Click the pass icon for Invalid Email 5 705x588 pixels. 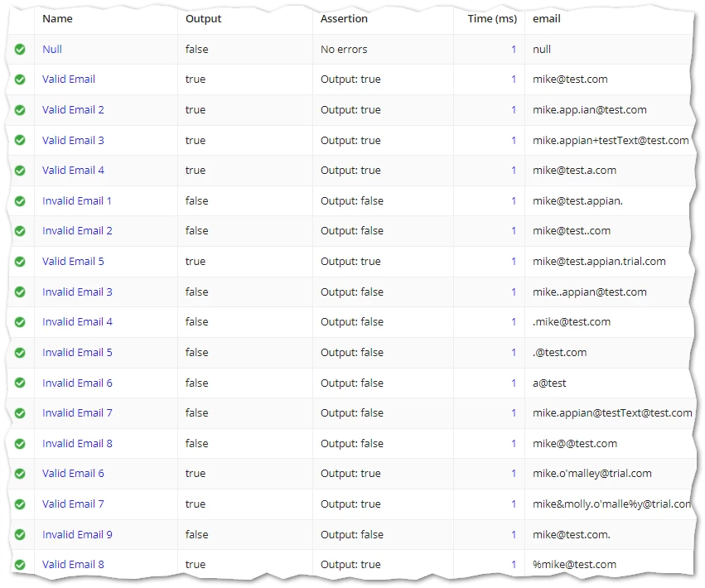pos(20,353)
